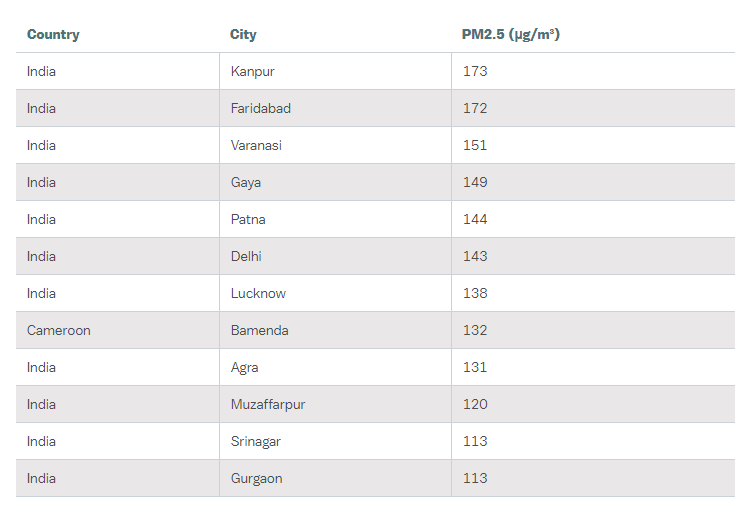Click the 173 PM2.5 value

pyautogui.click(x=475, y=71)
